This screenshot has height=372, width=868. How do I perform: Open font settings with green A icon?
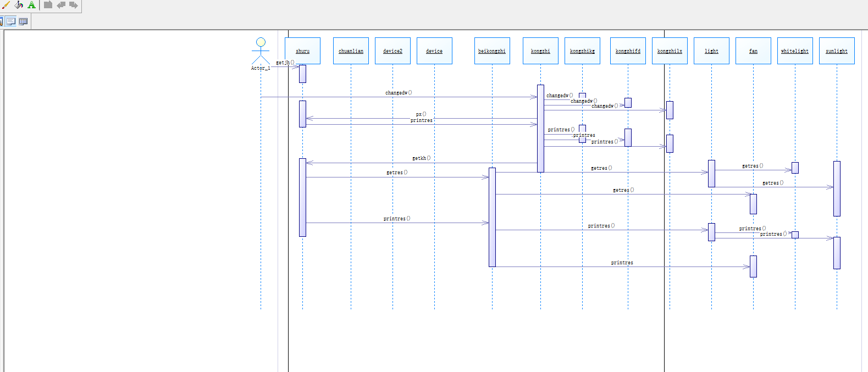[31, 5]
